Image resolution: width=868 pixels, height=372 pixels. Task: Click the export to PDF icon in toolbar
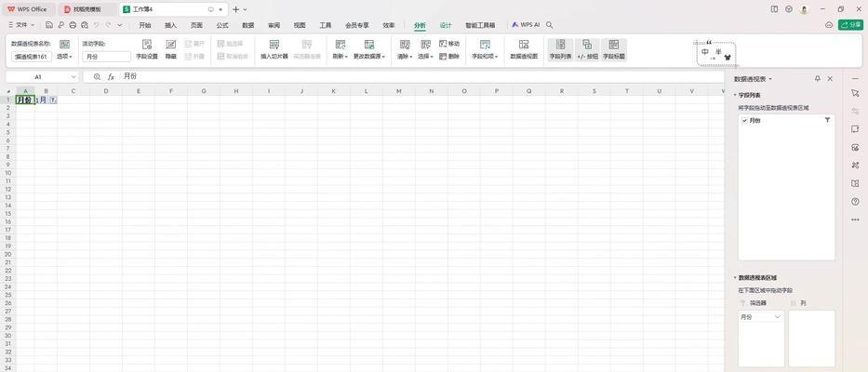click(60, 25)
